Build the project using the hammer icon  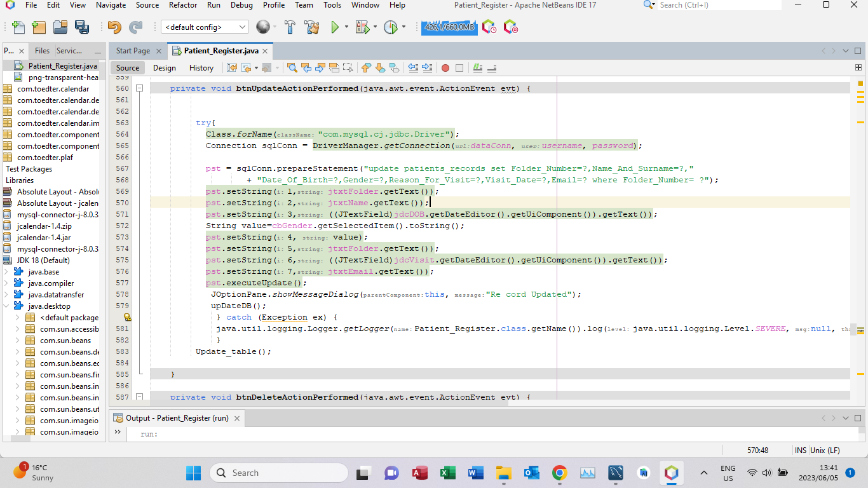pyautogui.click(x=290, y=27)
